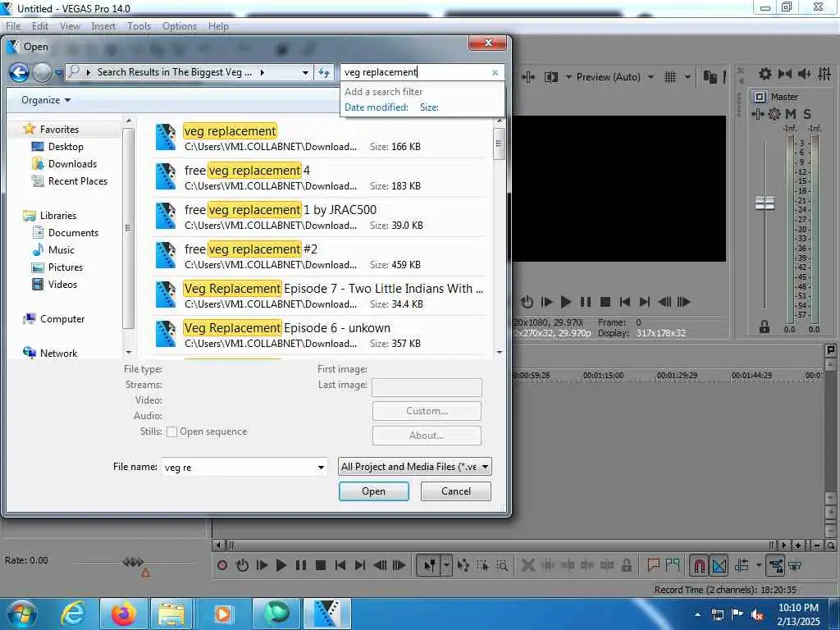Image resolution: width=840 pixels, height=630 pixels.
Task: Toggle split screen view in preview
Action: coord(551,77)
